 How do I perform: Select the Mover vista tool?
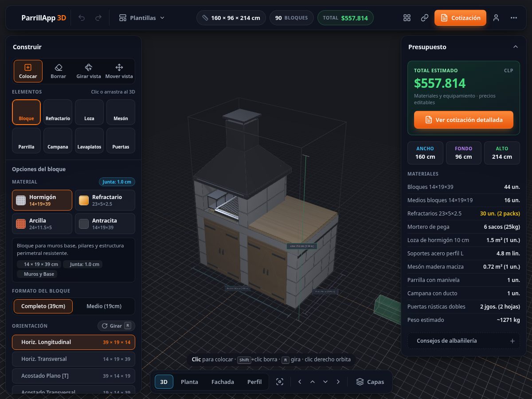tap(119, 71)
